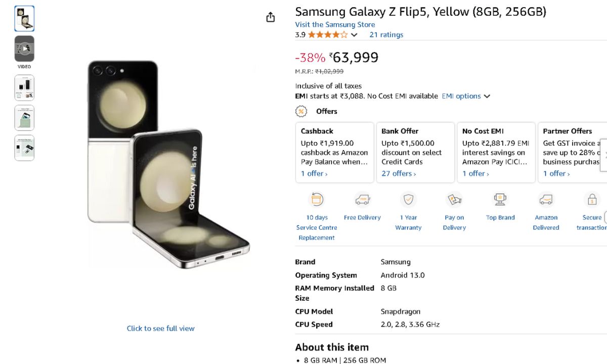
Task: Select the first product image thumbnail
Action: [24, 18]
